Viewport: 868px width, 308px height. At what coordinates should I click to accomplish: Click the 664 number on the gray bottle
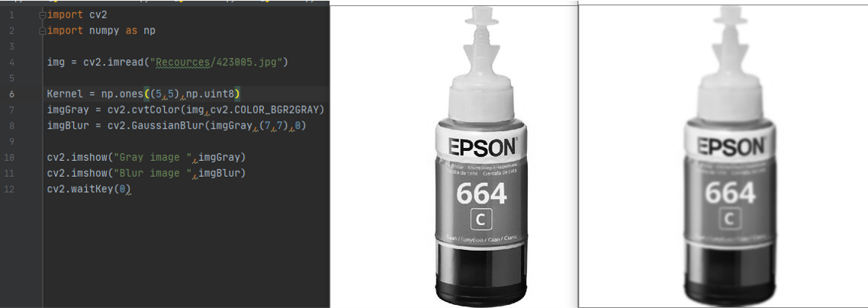[481, 194]
